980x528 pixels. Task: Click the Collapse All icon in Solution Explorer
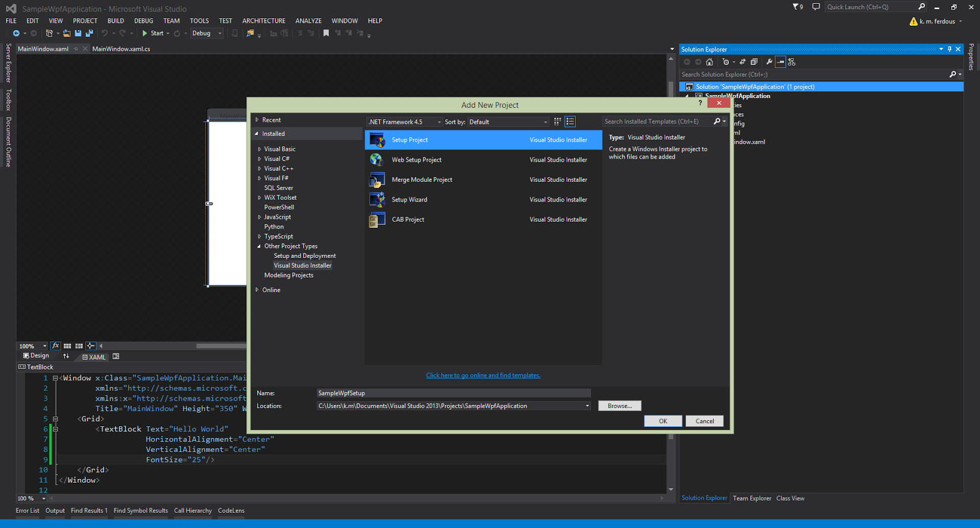coord(754,62)
